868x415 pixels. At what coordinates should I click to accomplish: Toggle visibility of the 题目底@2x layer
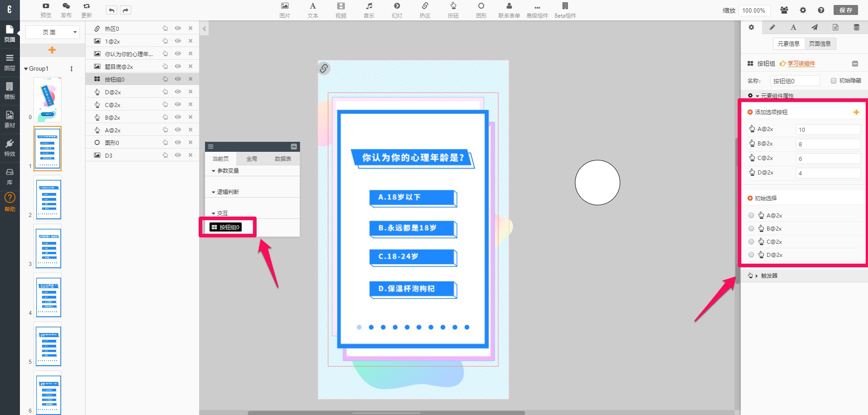(178, 66)
